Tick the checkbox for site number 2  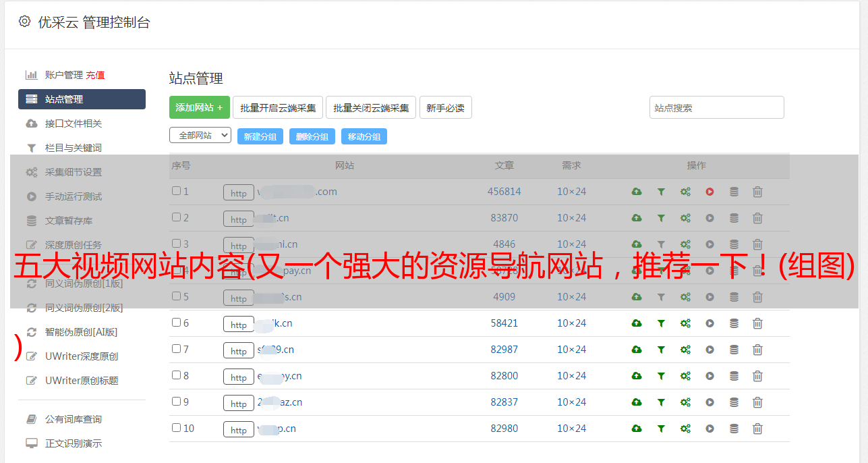176,217
